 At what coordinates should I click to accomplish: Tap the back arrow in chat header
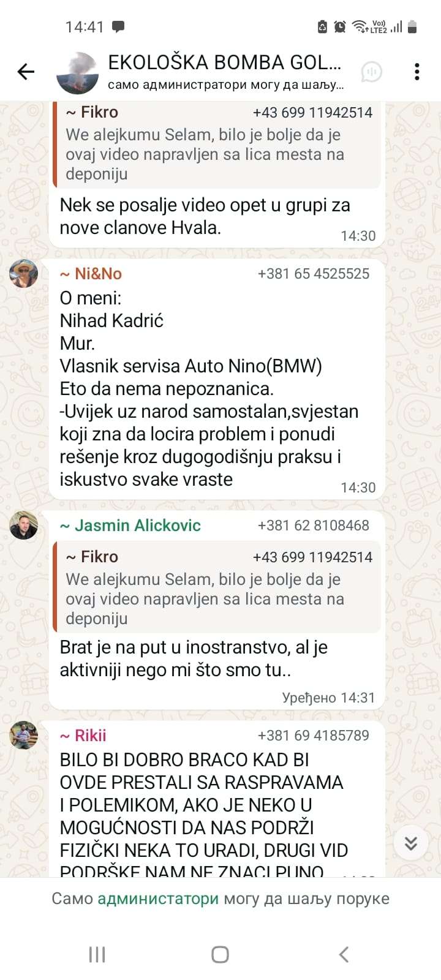coord(26,72)
